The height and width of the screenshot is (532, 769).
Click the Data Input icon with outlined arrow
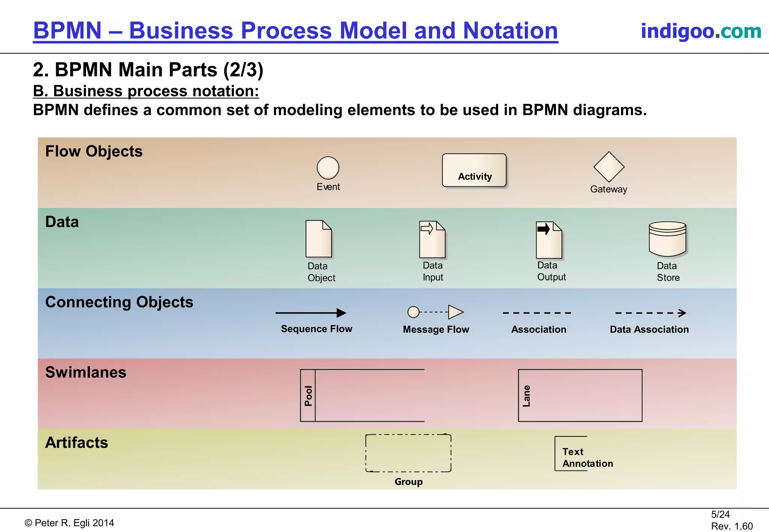(432, 240)
